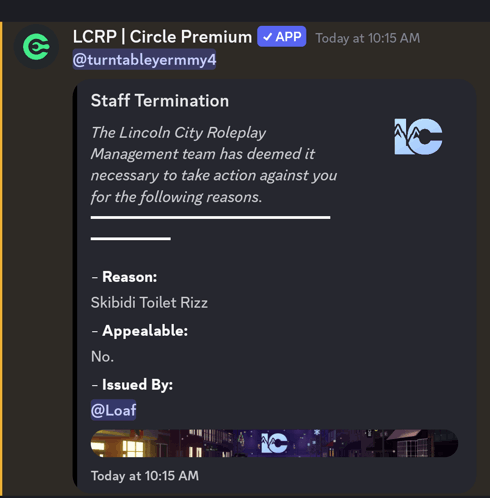The height and width of the screenshot is (498, 490).
Task: Click the message timestamp Today at 10:15 AM
Action: [x=368, y=38]
